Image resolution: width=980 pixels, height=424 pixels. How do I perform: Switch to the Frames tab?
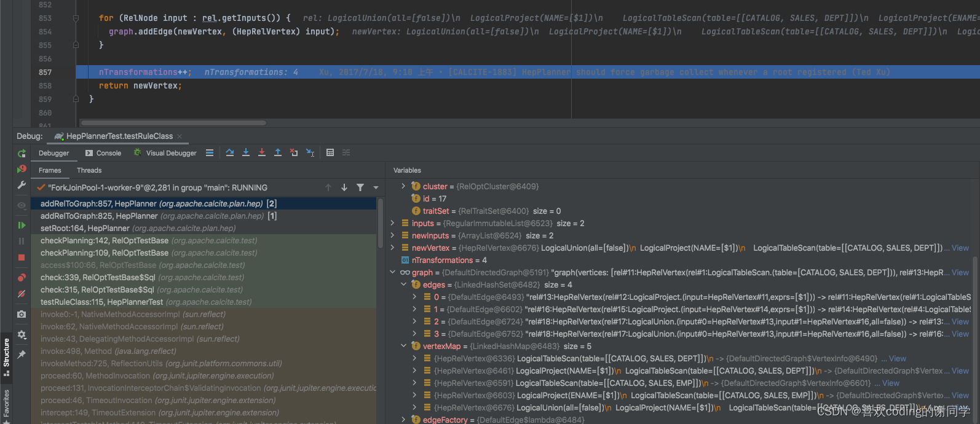(x=50, y=170)
